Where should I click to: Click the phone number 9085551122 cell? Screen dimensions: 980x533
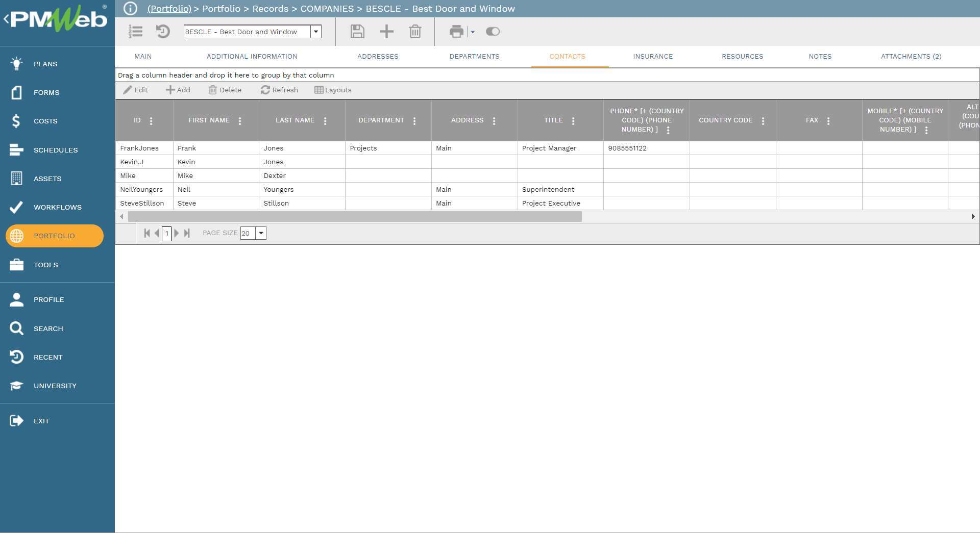tap(646, 148)
